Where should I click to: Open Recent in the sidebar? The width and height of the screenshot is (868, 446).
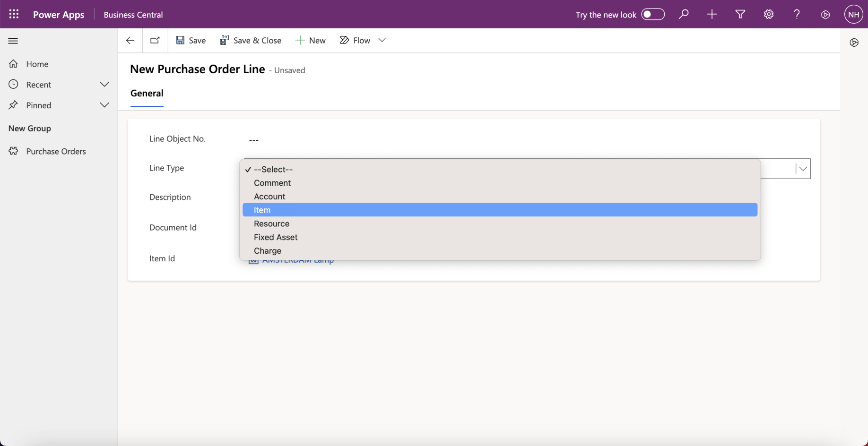coord(39,85)
